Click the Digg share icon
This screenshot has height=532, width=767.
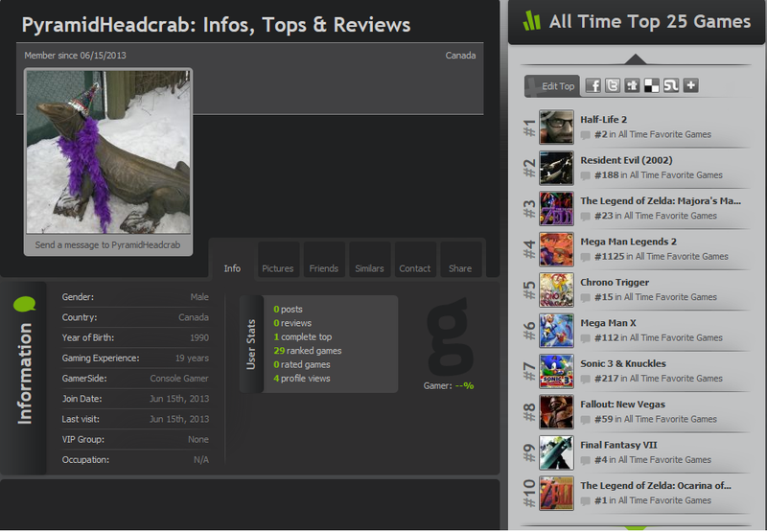pyautogui.click(x=632, y=85)
